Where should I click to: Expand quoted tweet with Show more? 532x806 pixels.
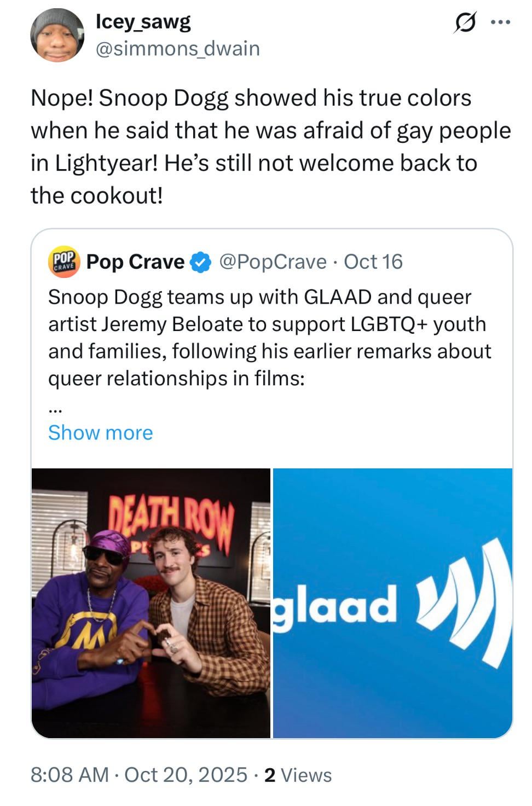[101, 432]
